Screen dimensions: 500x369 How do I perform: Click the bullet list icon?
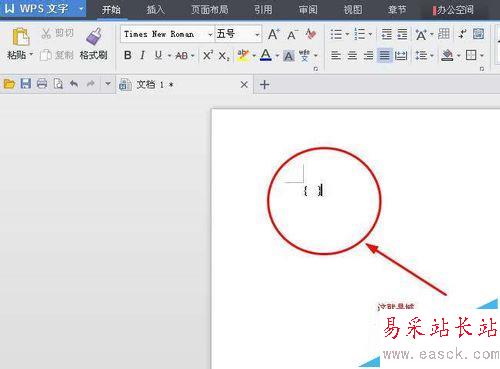pos(336,34)
